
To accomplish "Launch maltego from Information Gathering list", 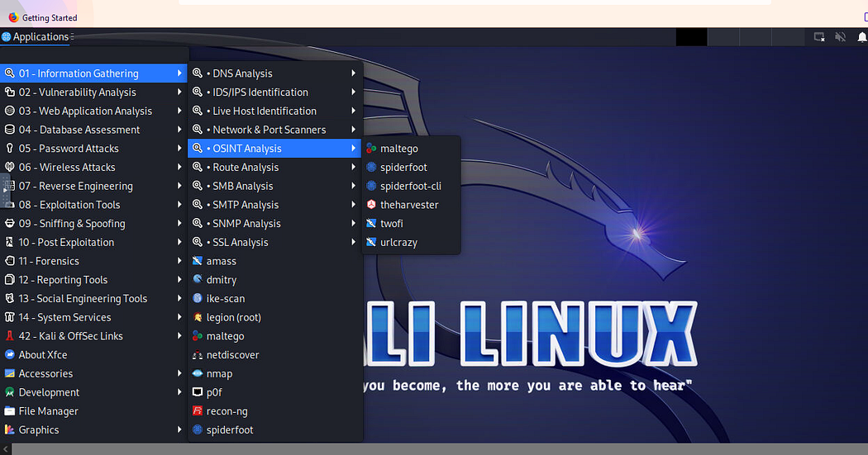I will [x=275, y=336].
